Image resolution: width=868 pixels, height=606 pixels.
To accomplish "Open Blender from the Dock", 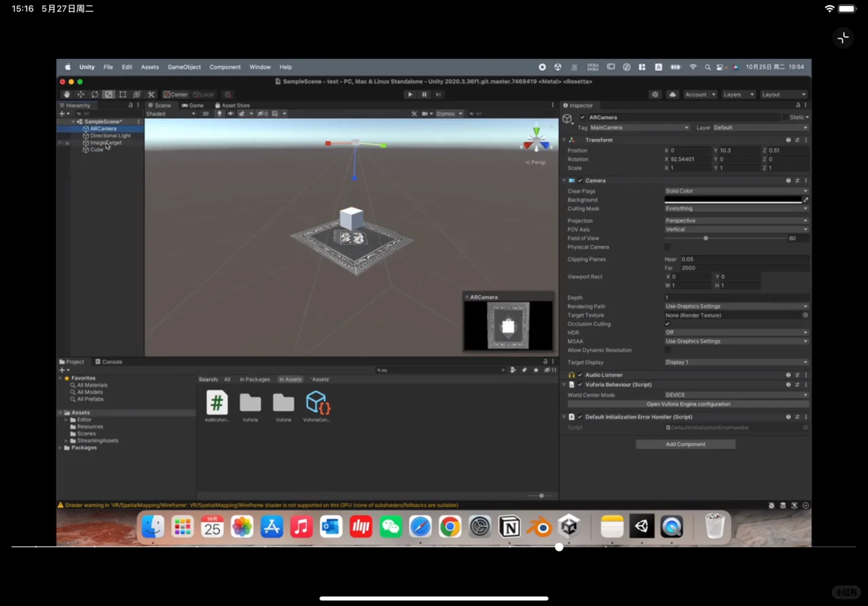I will coord(540,527).
